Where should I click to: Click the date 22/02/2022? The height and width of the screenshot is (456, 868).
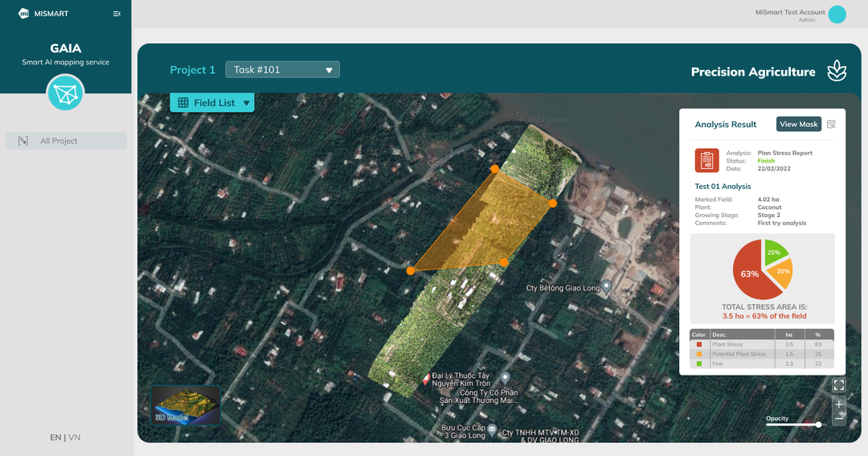coord(774,168)
